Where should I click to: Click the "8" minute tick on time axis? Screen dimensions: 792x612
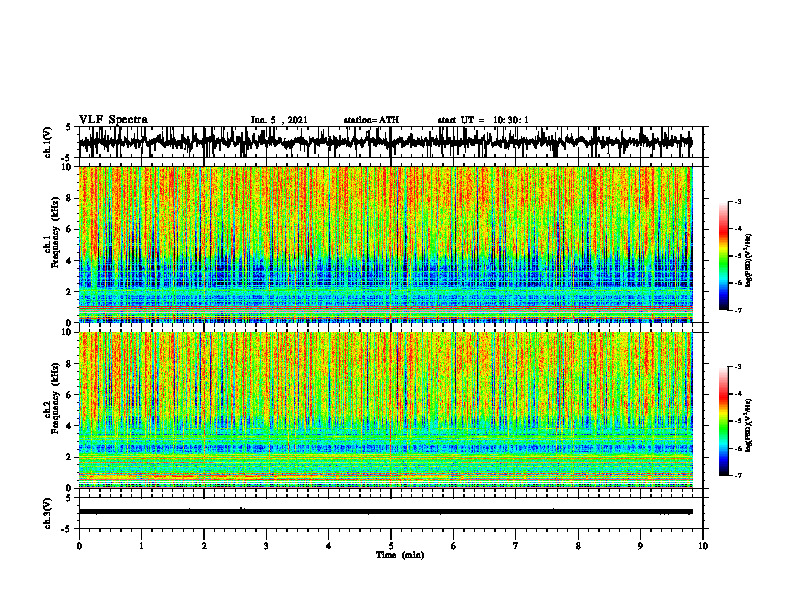578,546
